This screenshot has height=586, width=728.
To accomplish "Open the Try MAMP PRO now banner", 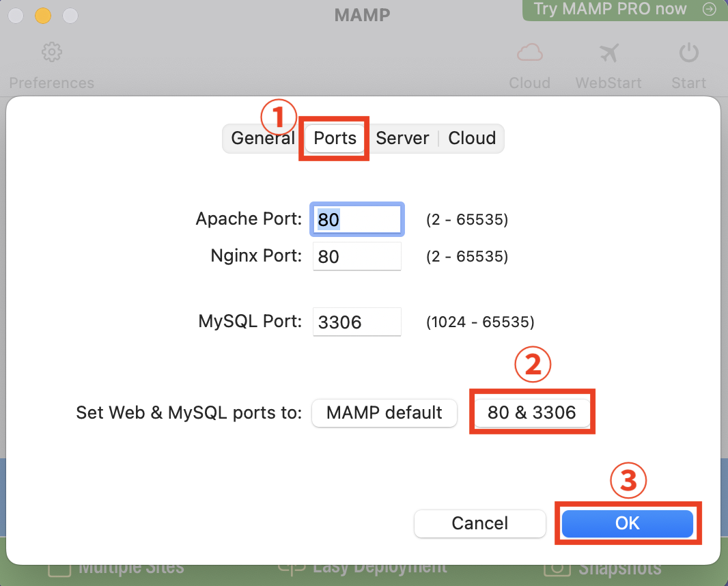I will point(625,10).
